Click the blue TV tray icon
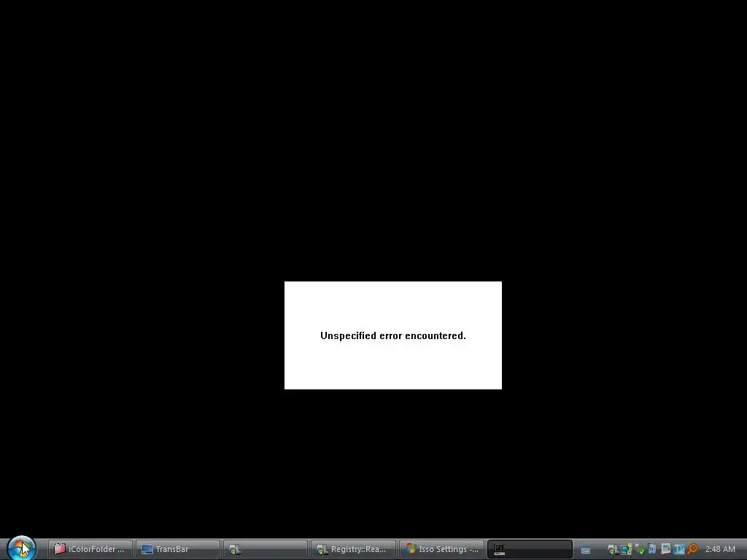747x560 pixels. pos(679,550)
